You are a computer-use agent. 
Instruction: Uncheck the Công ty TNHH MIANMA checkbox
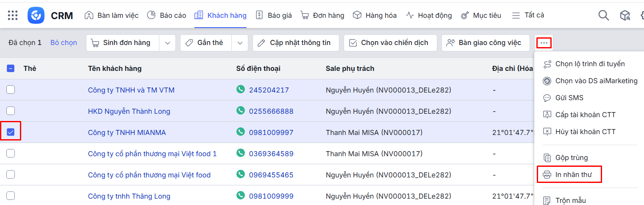click(11, 132)
